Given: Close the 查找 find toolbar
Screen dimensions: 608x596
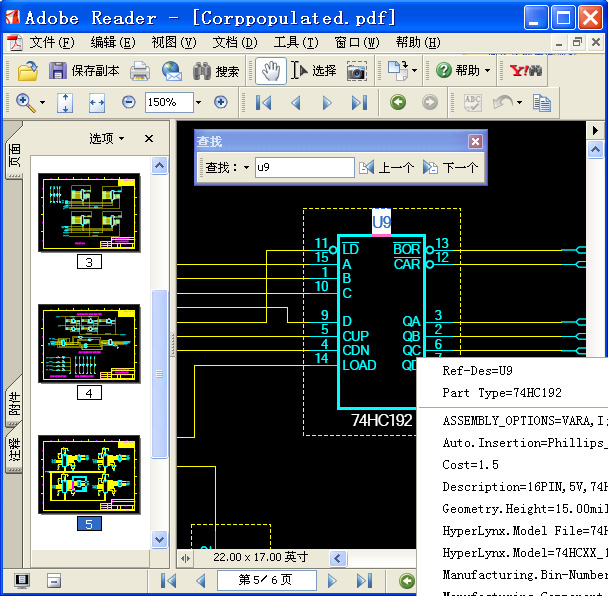Looking at the screenshot, I should tap(475, 142).
